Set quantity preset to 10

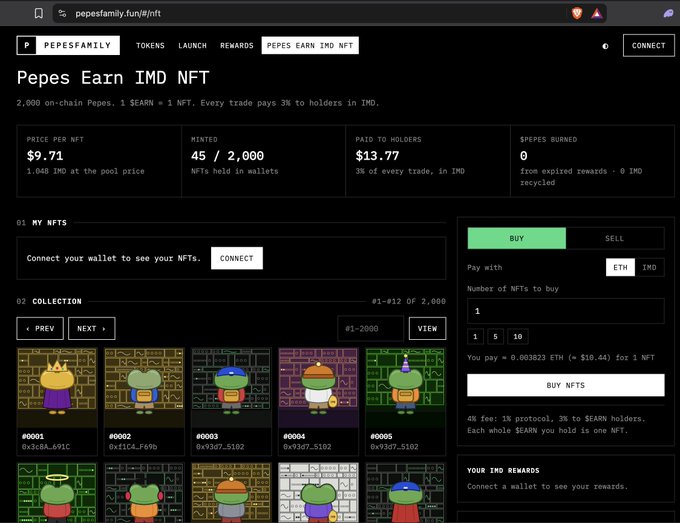518,337
